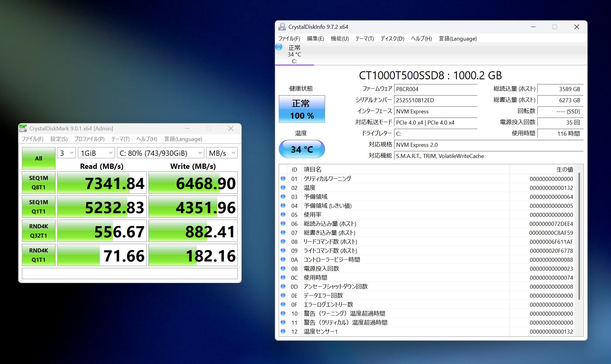Click the 正常 100% health status indicator
Screen dimensions: 611x364
(x=301, y=109)
